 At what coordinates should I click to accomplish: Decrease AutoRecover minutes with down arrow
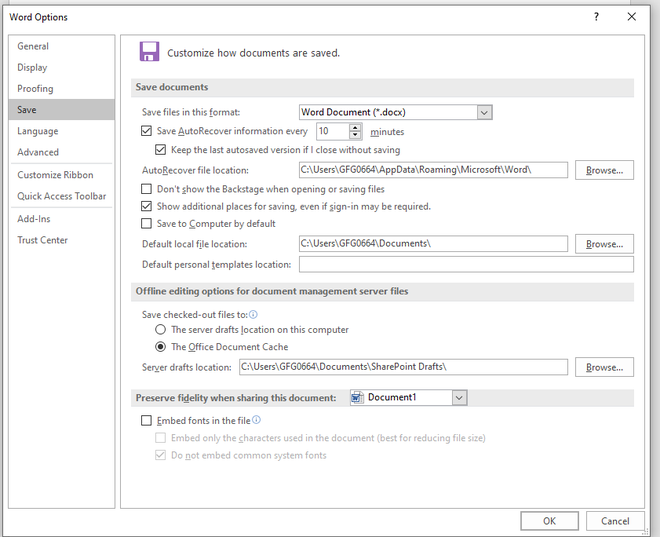(355, 135)
